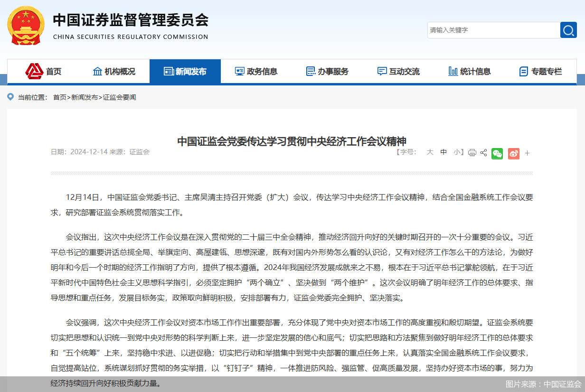Click the document icon beside 专题专栏
Viewport: 585px width, 392px height.
524,71
